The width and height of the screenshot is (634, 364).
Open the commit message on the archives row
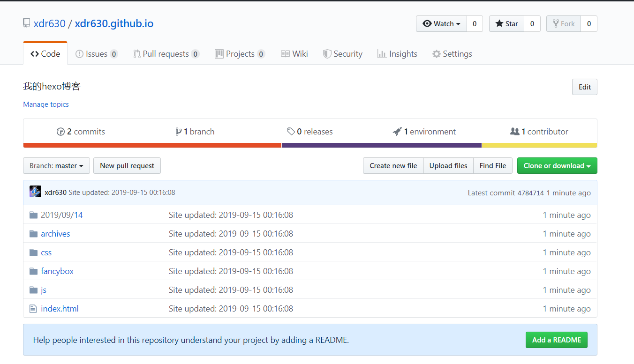231,234
